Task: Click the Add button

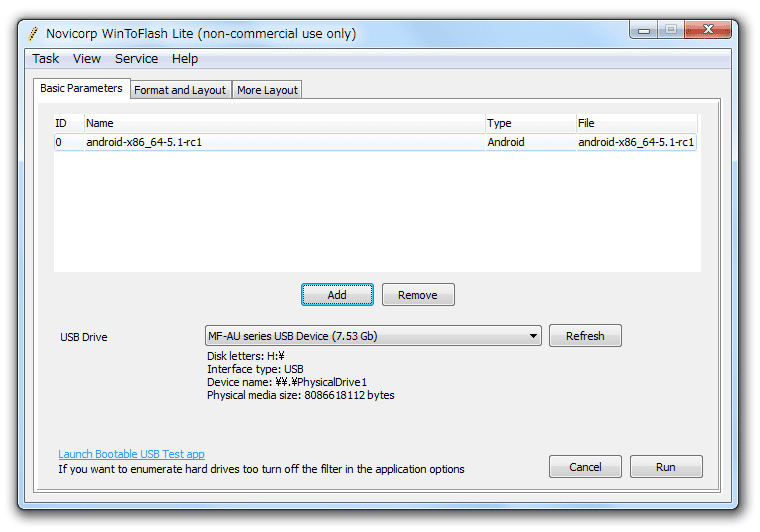Action: click(337, 295)
